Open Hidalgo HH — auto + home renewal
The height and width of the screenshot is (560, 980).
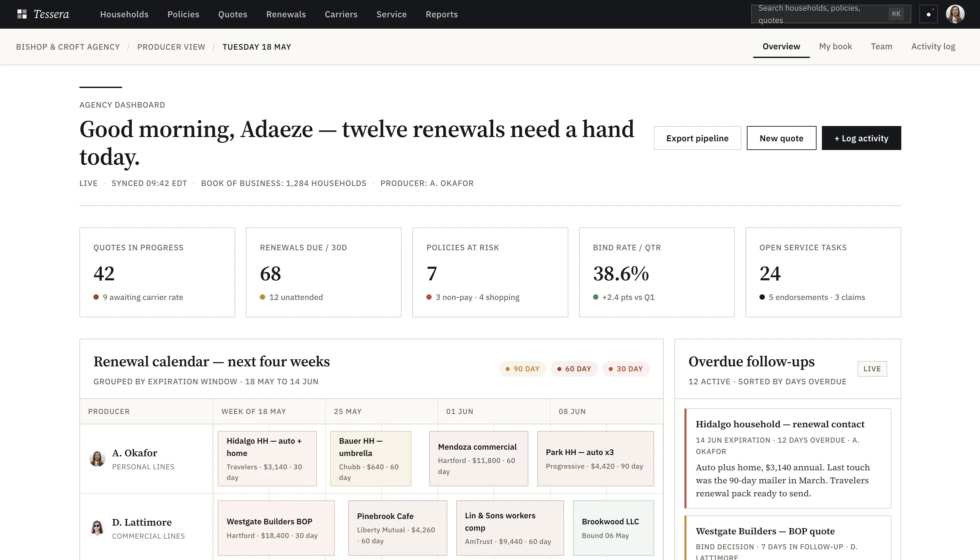(x=268, y=458)
